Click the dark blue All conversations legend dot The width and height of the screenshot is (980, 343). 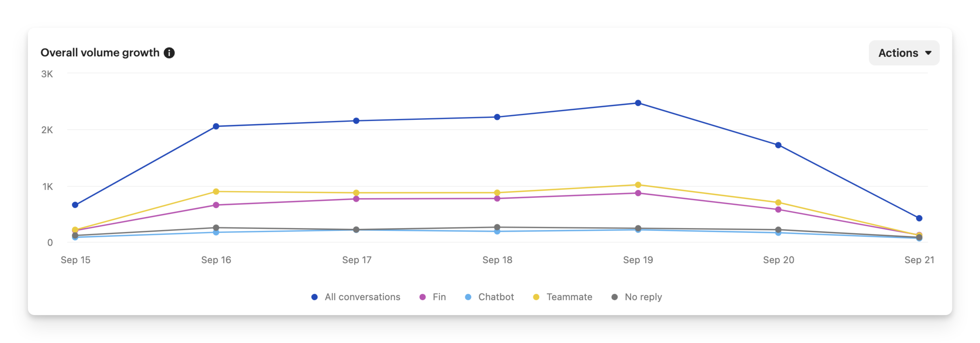pos(315,297)
